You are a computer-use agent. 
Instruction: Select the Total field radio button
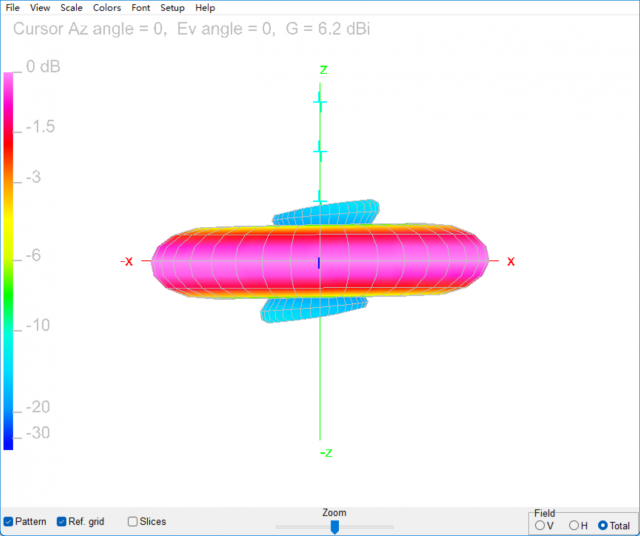point(603,525)
